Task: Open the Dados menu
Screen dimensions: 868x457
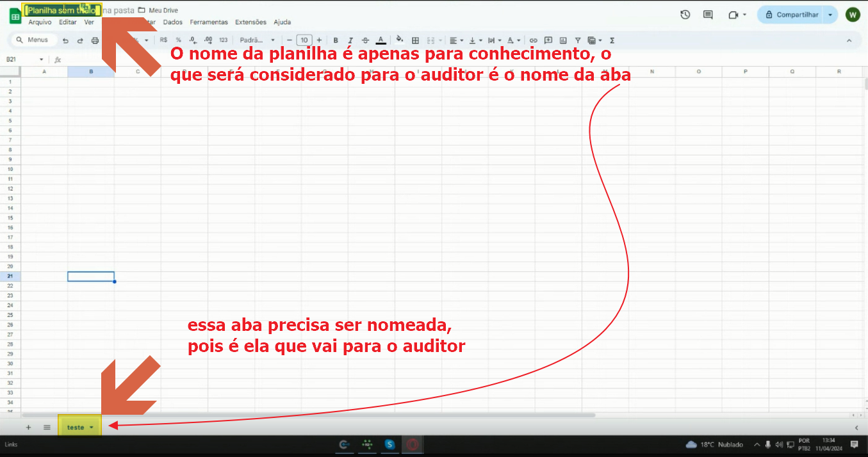Action: coord(173,22)
